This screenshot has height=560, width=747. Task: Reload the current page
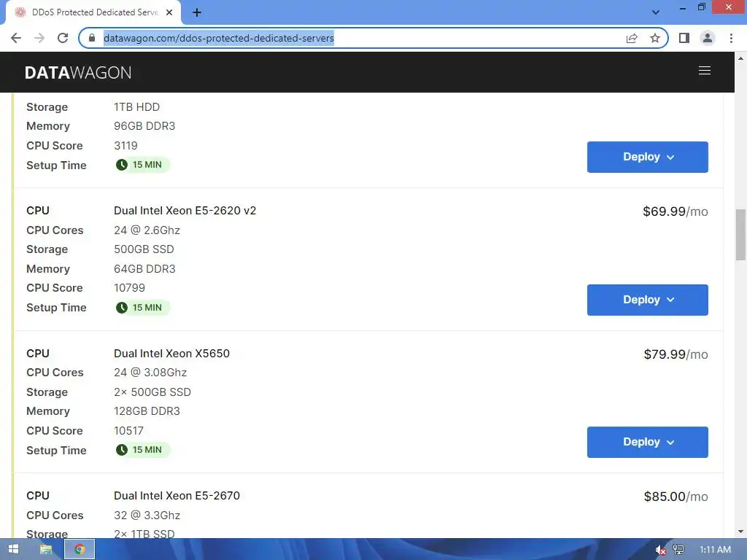pos(63,38)
